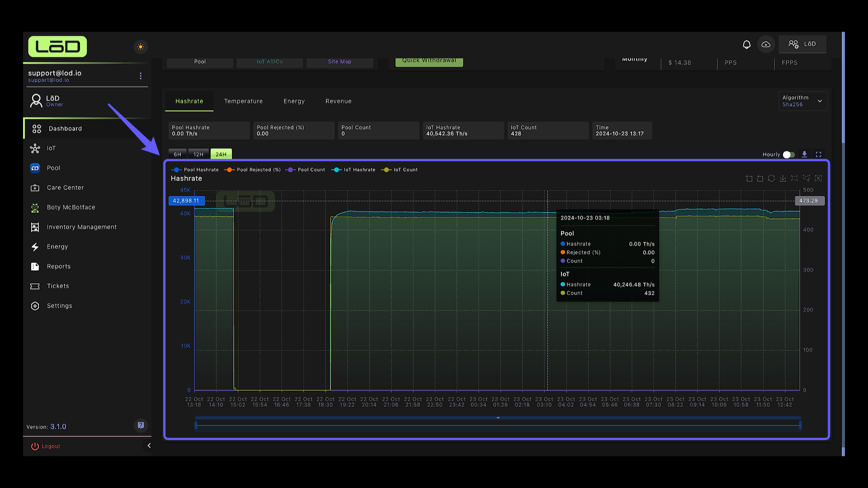Image resolution: width=868 pixels, height=488 pixels.
Task: Select the polygon brush tool
Action: [806, 178]
